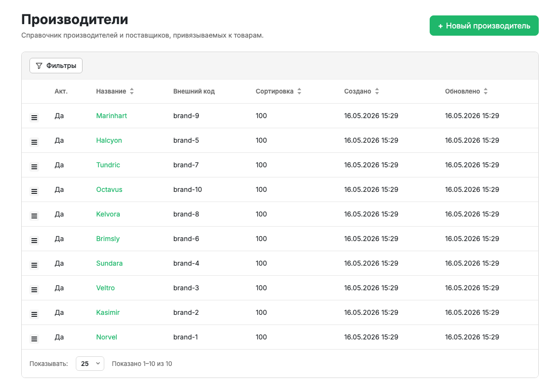Sort by the Сортировка column header text
This screenshot has width=560, height=392.
coord(274,91)
